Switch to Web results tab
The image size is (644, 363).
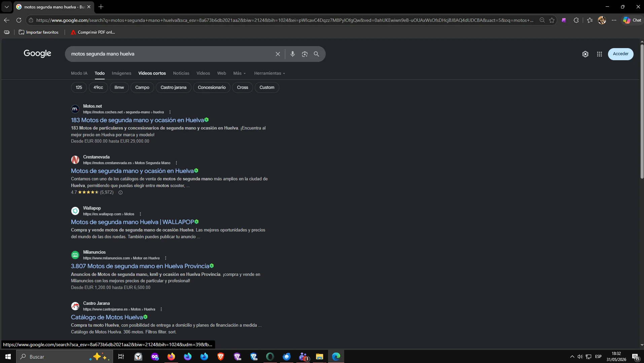click(x=221, y=73)
